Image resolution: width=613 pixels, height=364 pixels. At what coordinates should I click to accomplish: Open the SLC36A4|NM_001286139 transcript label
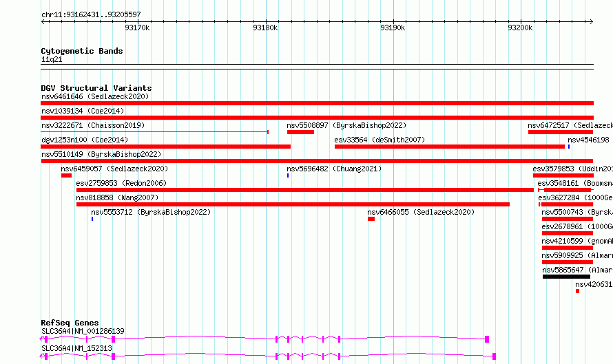(83, 331)
